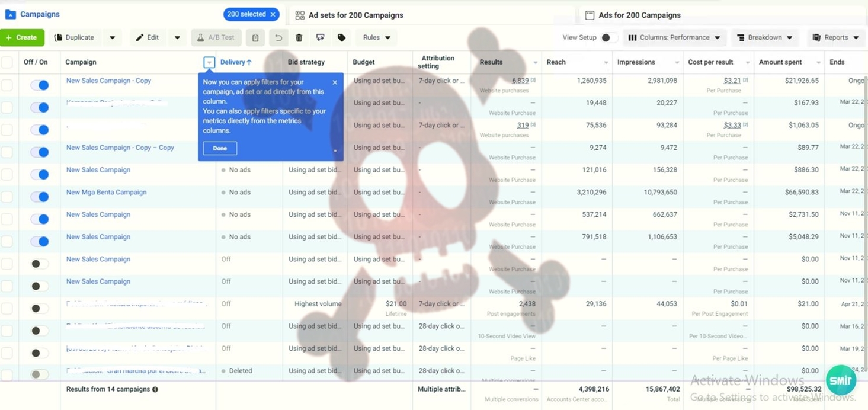Viewport: 868px width, 410px height.
Task: Click the clipboard paste icon
Action: click(255, 37)
